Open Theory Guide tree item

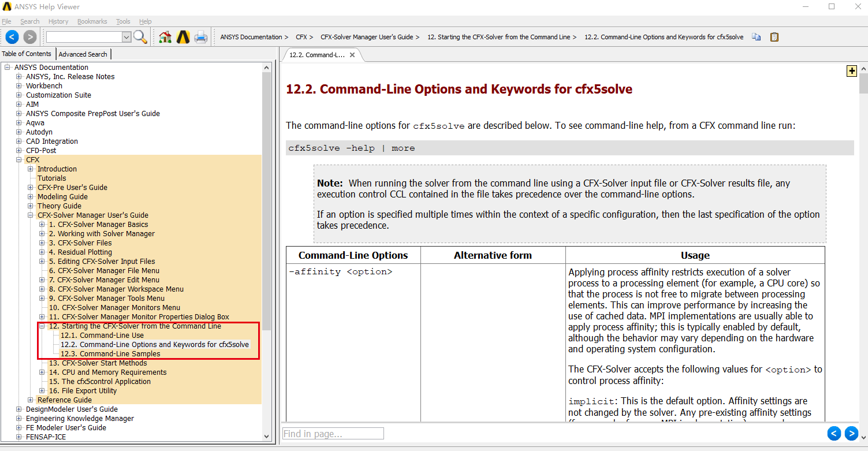tap(59, 206)
